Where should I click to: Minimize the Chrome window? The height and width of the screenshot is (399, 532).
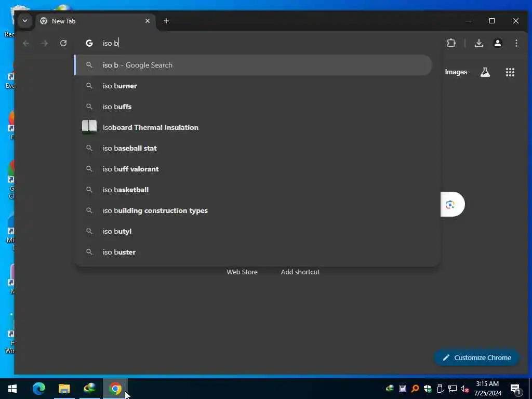pos(468,21)
